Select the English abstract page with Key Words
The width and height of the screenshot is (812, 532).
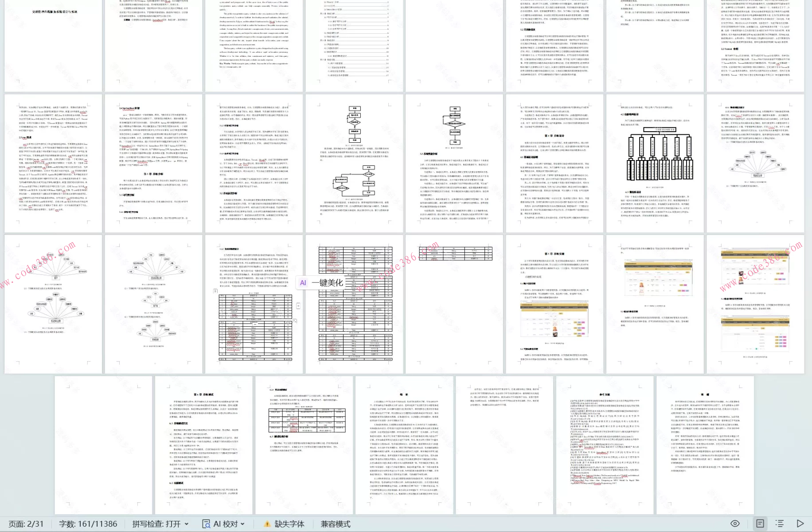[254, 46]
